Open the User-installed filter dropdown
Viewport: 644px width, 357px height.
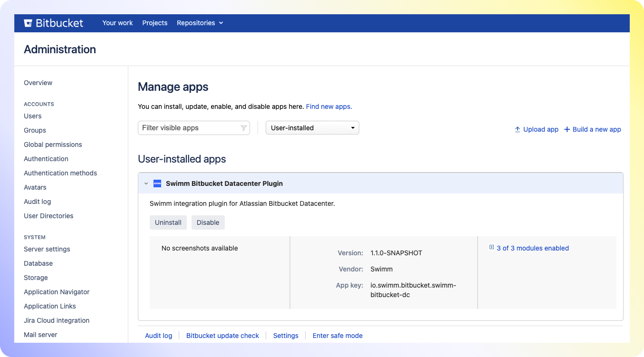tap(312, 128)
